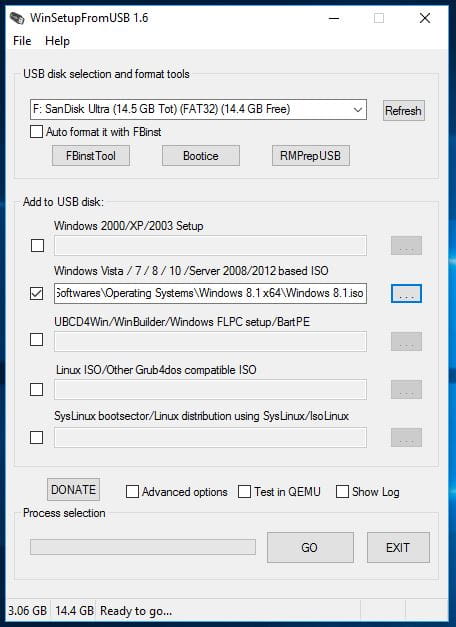456x627 pixels.
Task: Uncheck the Windows Vista/7/8/10 ISO checkbox
Action: coord(36,293)
